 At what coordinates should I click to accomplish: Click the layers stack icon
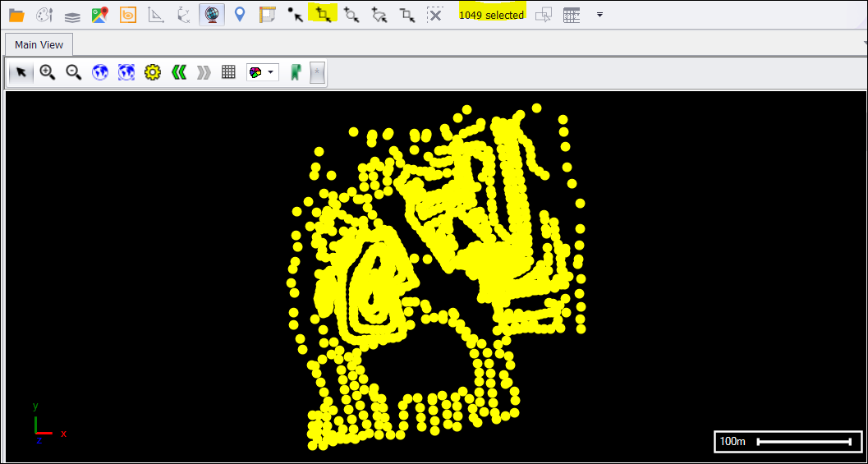(72, 15)
